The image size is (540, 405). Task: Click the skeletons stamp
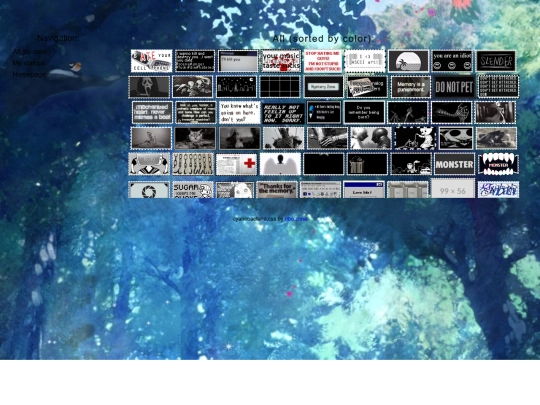point(193,87)
